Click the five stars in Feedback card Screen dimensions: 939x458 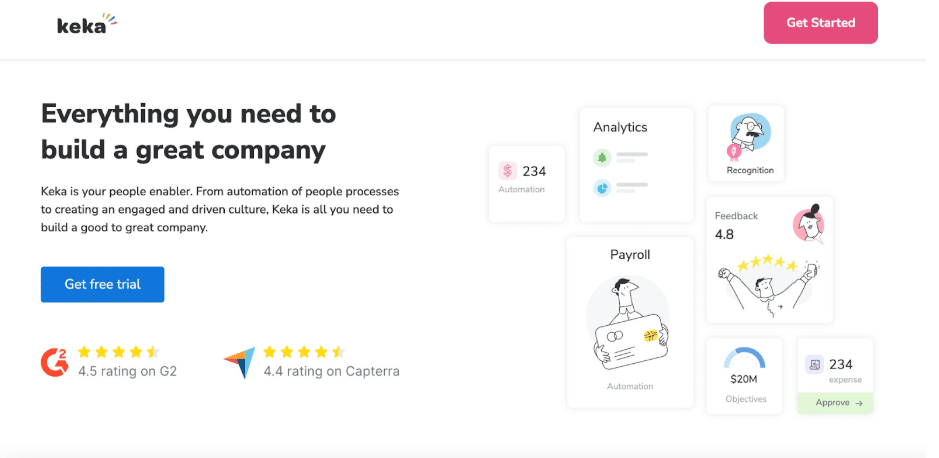click(768, 264)
